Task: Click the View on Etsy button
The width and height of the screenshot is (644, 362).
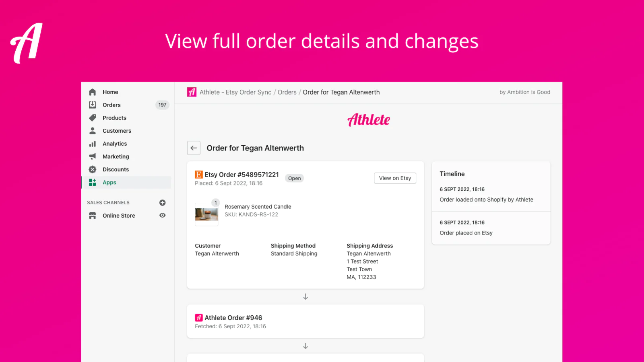Action: pos(395,178)
